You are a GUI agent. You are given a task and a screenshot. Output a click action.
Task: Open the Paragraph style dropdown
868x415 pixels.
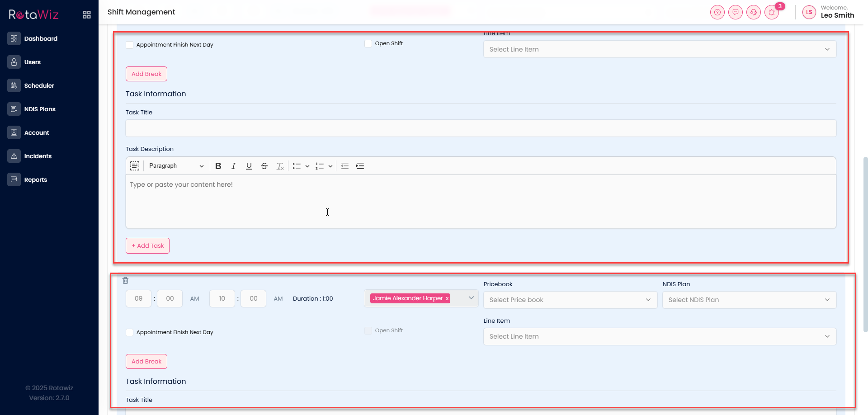pyautogui.click(x=176, y=166)
